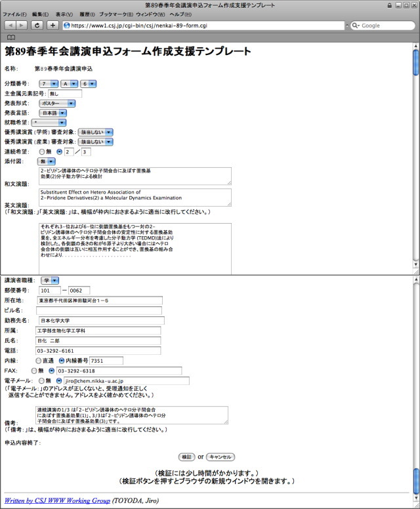The height and width of the screenshot is (509, 420).
Task: Click the browser Back arrow button
Action: point(11,26)
